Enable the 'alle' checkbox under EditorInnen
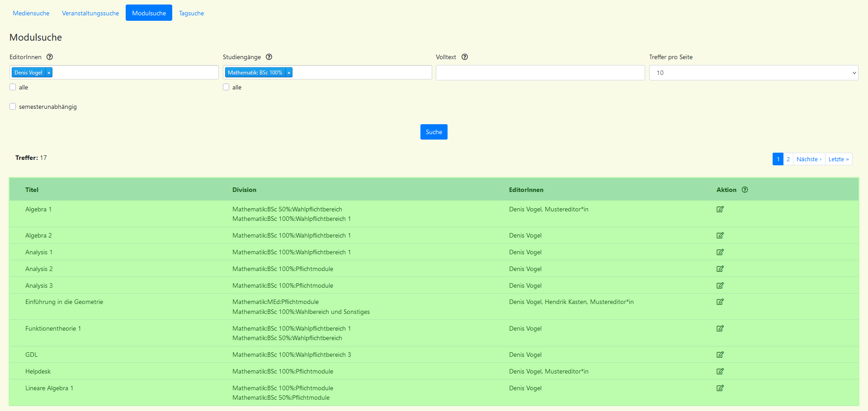The width and height of the screenshot is (868, 411). coord(13,87)
